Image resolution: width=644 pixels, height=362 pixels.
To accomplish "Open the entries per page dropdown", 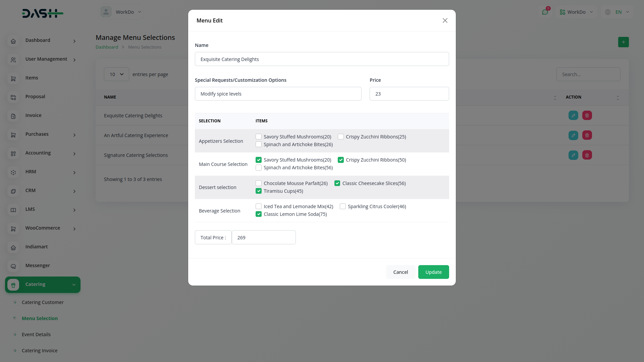I will (116, 74).
